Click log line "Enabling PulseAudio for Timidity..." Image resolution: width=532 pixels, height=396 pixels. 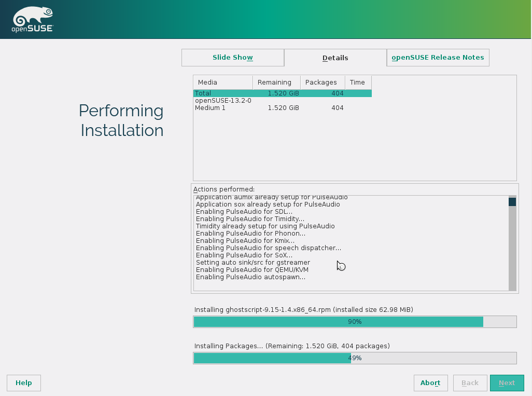(250, 219)
